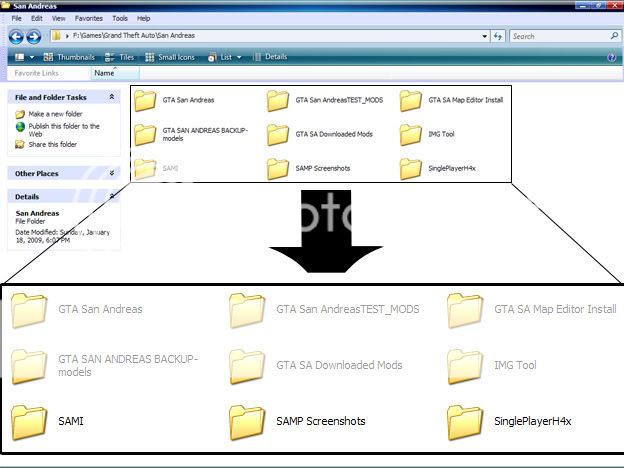Click the breadcrumb arrow before the F: path
624x468 pixels.
tap(67, 36)
